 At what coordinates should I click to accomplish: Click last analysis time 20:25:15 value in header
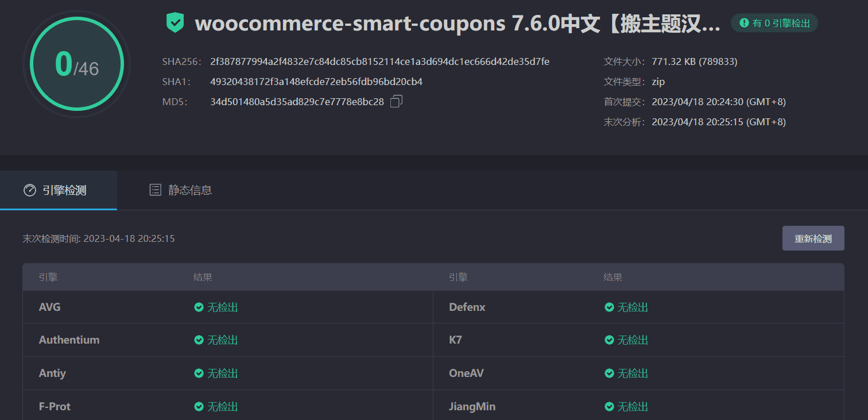click(x=719, y=122)
